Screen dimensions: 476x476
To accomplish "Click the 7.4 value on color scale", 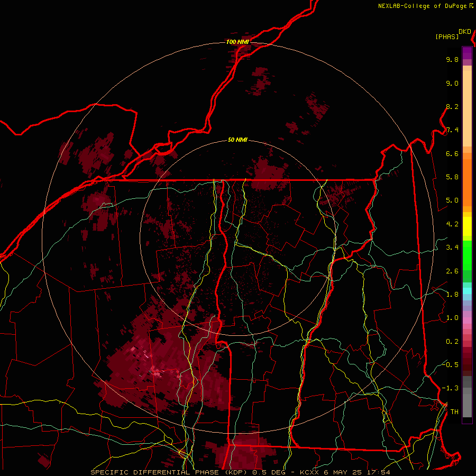I will [x=452, y=130].
